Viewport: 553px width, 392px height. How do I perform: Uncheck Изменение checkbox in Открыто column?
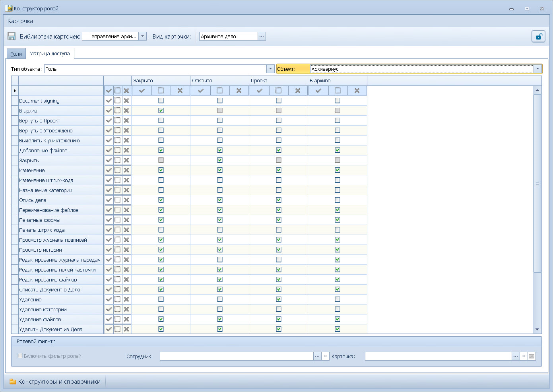pos(220,170)
